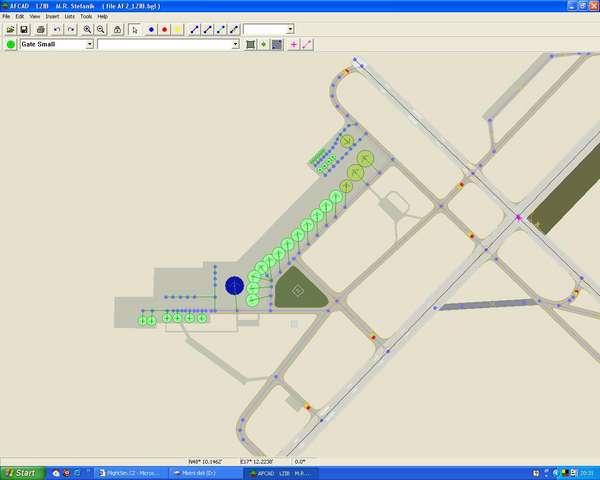The height and width of the screenshot is (480, 600).
Task: Pick the blue dot node tool
Action: coord(151,29)
